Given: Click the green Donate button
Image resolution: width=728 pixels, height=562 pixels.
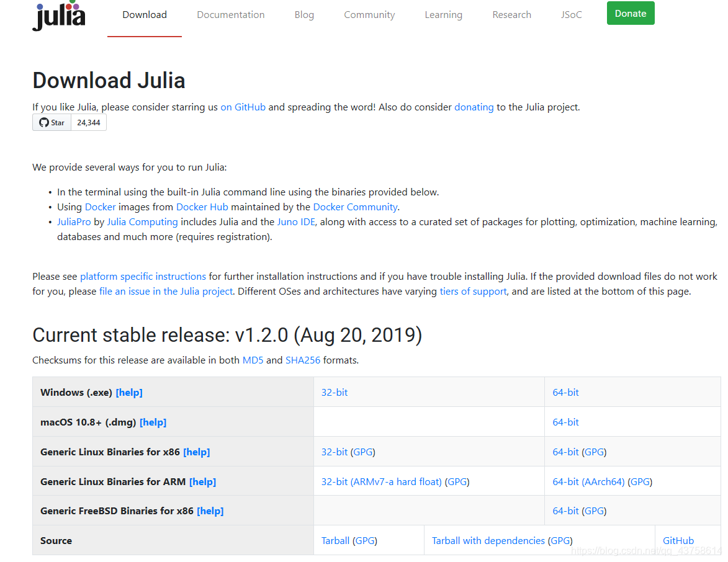Looking at the screenshot, I should [x=631, y=13].
